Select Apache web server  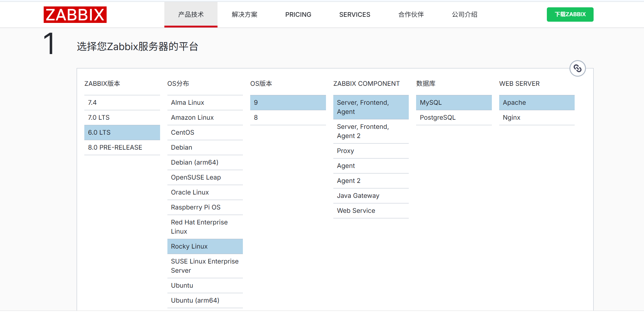click(x=537, y=103)
